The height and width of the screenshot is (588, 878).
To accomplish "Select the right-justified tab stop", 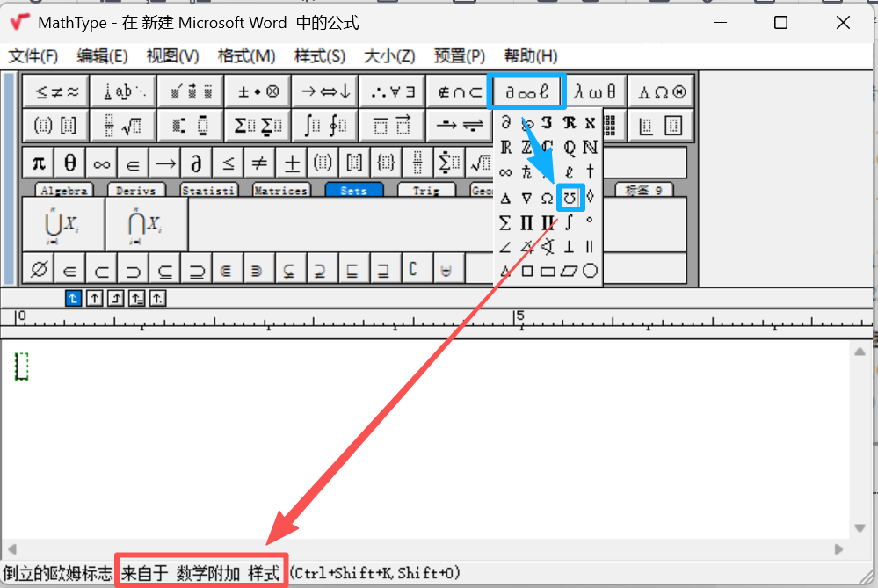I will coord(116,299).
